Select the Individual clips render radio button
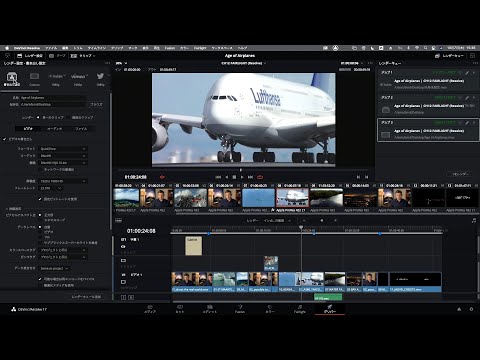 click(x=68, y=117)
